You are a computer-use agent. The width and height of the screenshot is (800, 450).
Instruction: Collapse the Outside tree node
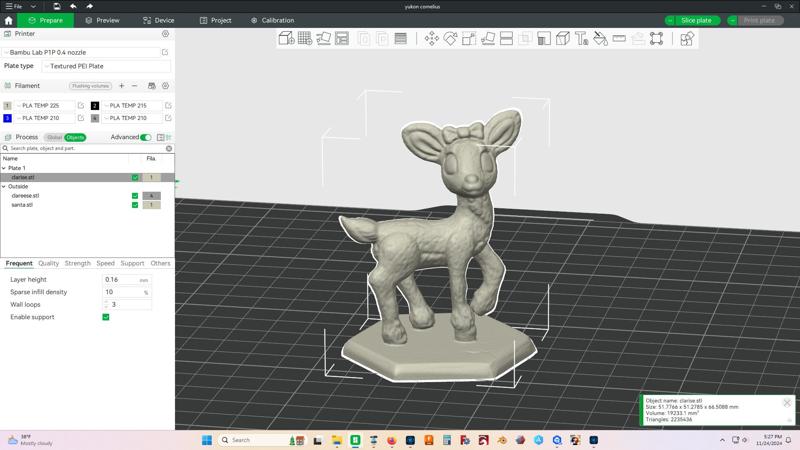pos(4,186)
